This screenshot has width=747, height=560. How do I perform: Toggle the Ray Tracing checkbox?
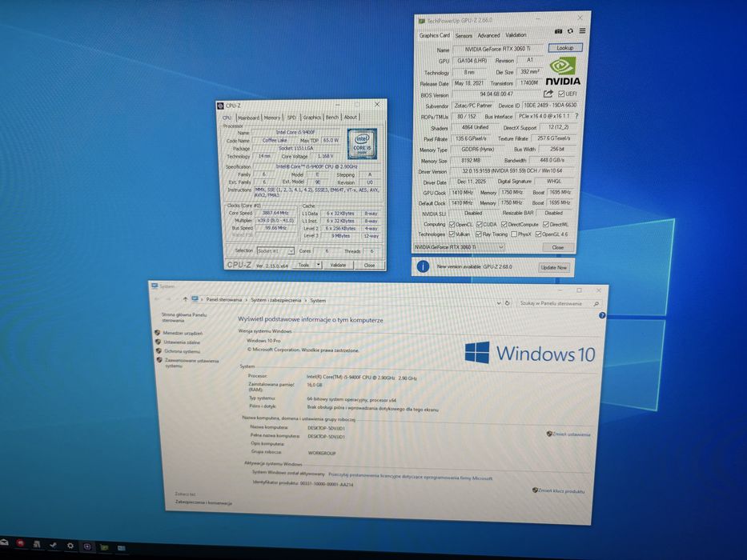pyautogui.click(x=478, y=234)
